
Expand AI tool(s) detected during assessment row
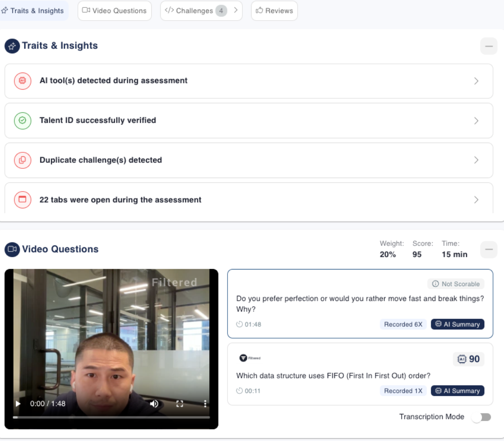pos(476,81)
